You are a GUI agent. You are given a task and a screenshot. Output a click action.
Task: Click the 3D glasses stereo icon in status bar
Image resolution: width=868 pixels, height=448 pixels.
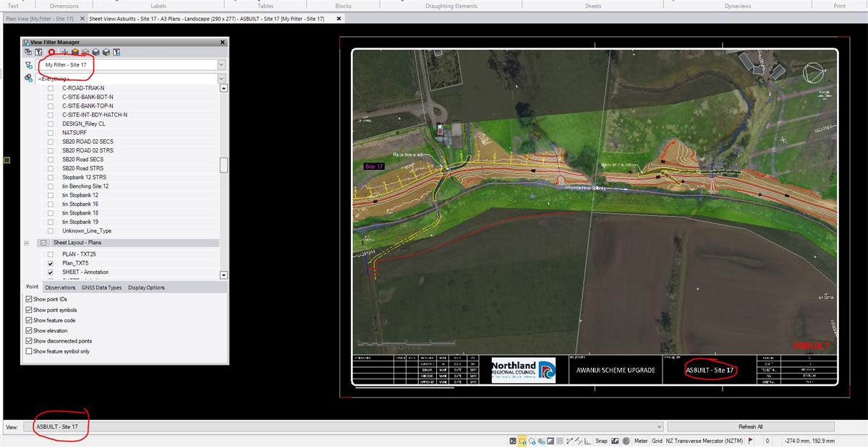[x=614, y=439]
